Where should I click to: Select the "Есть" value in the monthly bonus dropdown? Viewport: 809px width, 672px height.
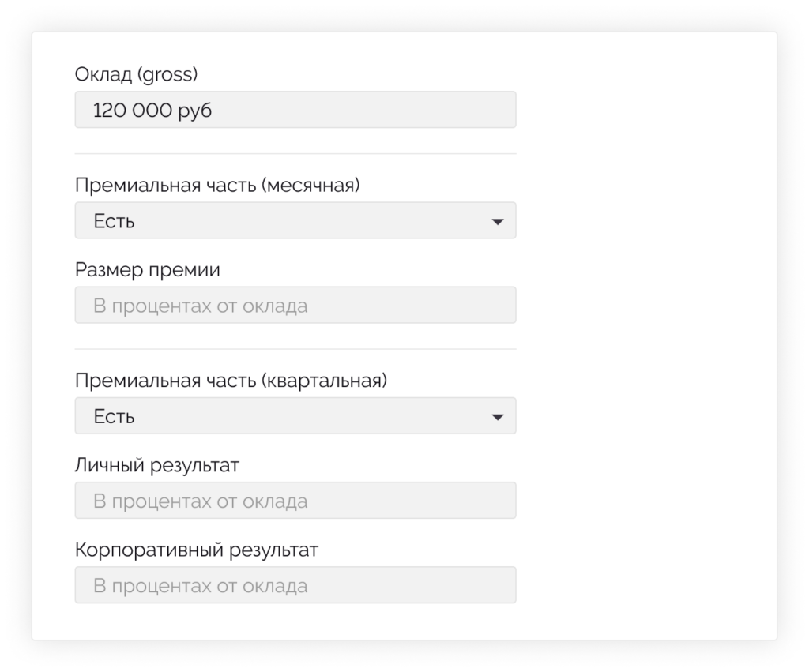click(114, 222)
